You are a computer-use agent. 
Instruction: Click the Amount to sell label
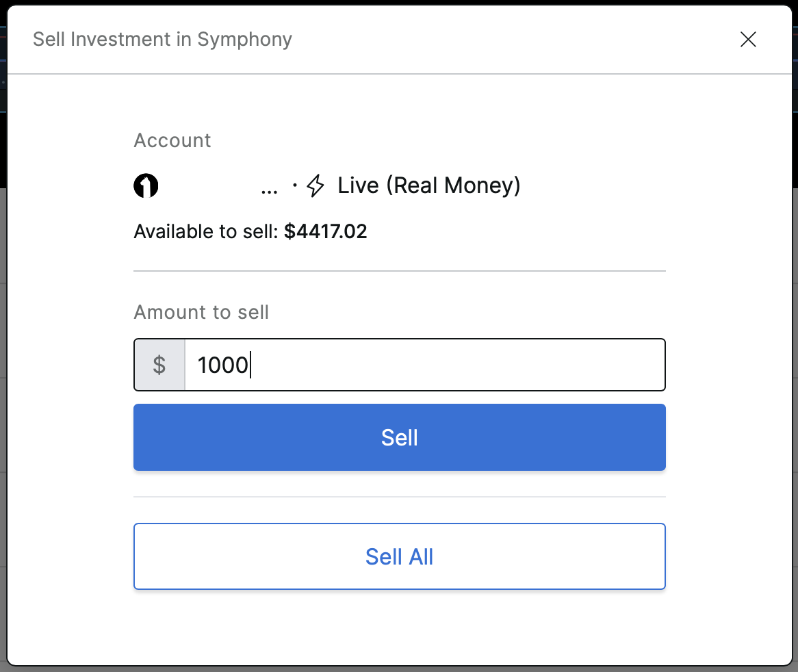coord(201,313)
